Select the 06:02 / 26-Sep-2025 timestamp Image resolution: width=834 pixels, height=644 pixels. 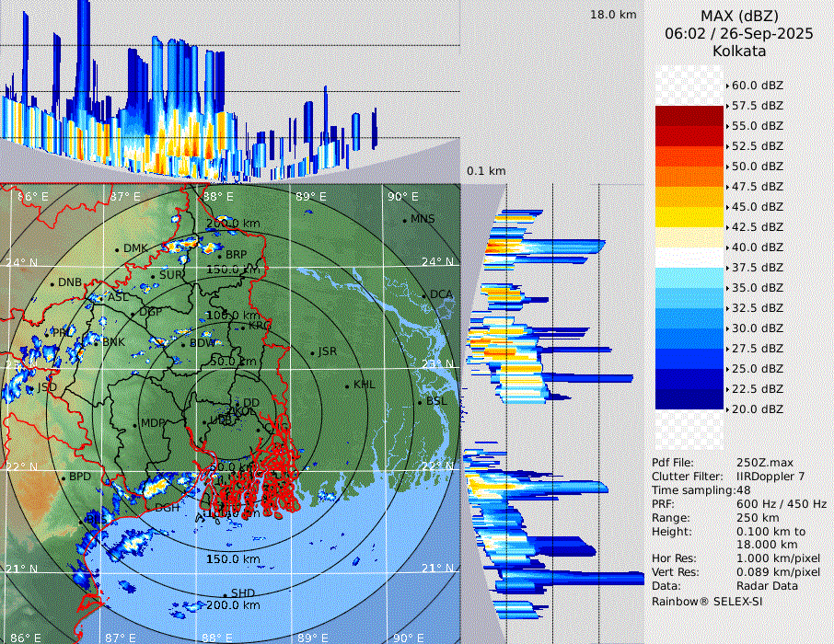pyautogui.click(x=738, y=33)
